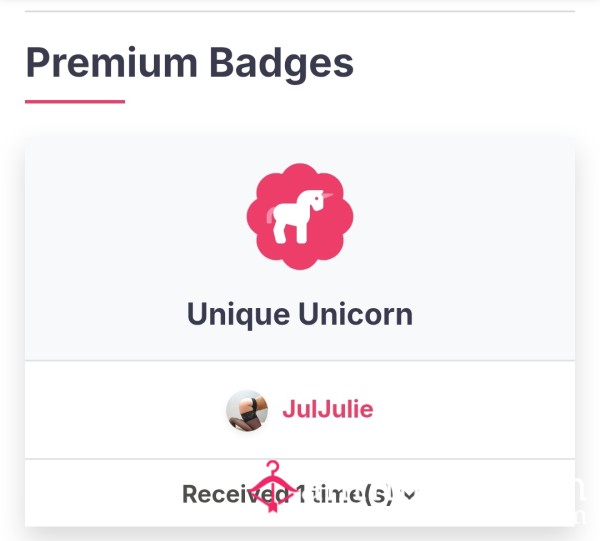Viewport: 600px width, 541px height.
Task: Select the Unique Unicorn badge title
Action: coord(300,314)
